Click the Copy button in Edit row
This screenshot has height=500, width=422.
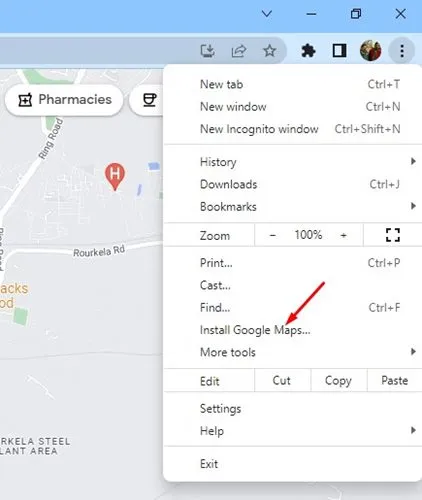(338, 380)
